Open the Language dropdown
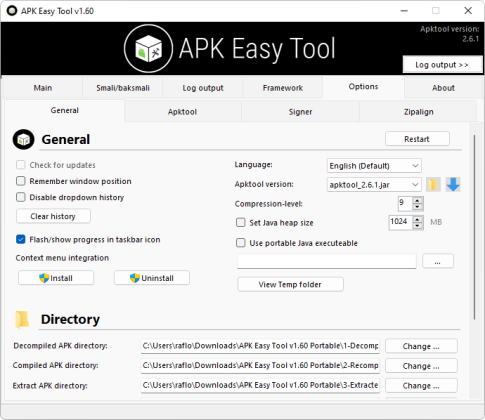The image size is (485, 420). [374, 166]
